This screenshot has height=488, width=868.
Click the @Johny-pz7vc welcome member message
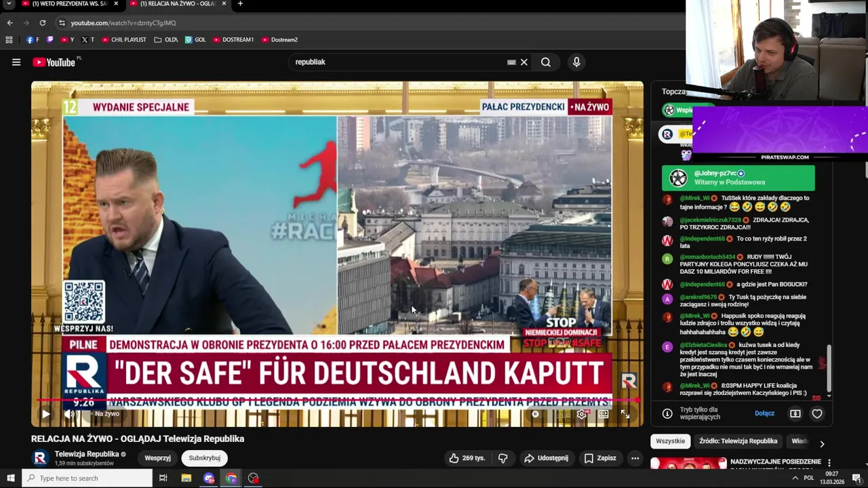(x=738, y=178)
